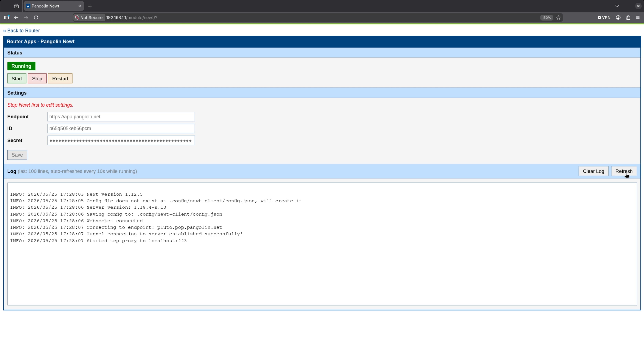The width and height of the screenshot is (644, 356).
Task: Refresh the log view
Action: pos(624,171)
